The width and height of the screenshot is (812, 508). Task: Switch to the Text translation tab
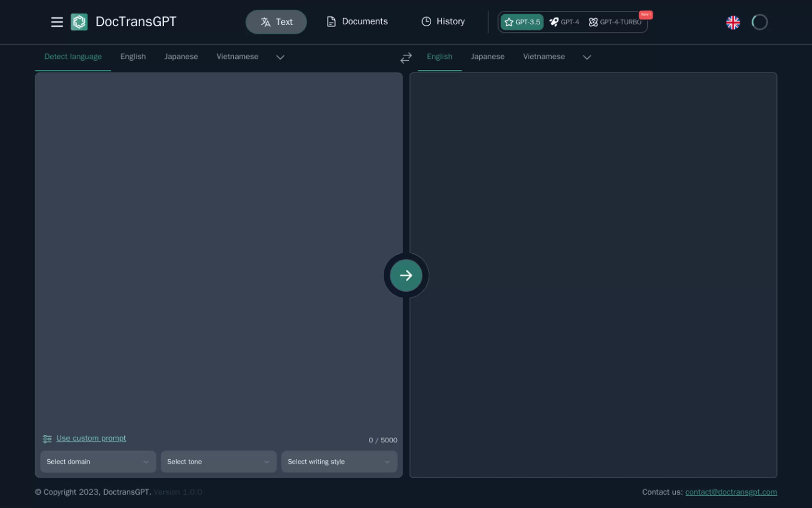(x=276, y=22)
